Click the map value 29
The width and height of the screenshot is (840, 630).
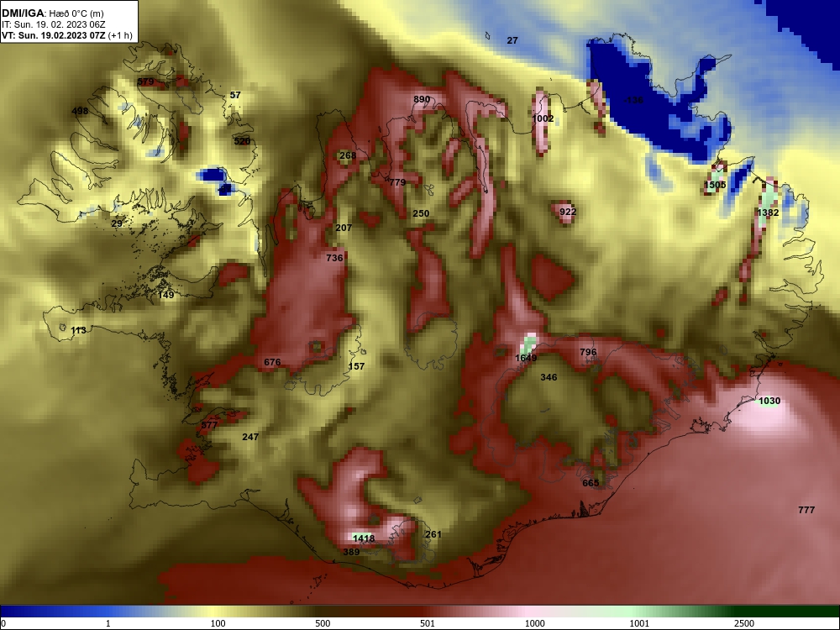117,223
